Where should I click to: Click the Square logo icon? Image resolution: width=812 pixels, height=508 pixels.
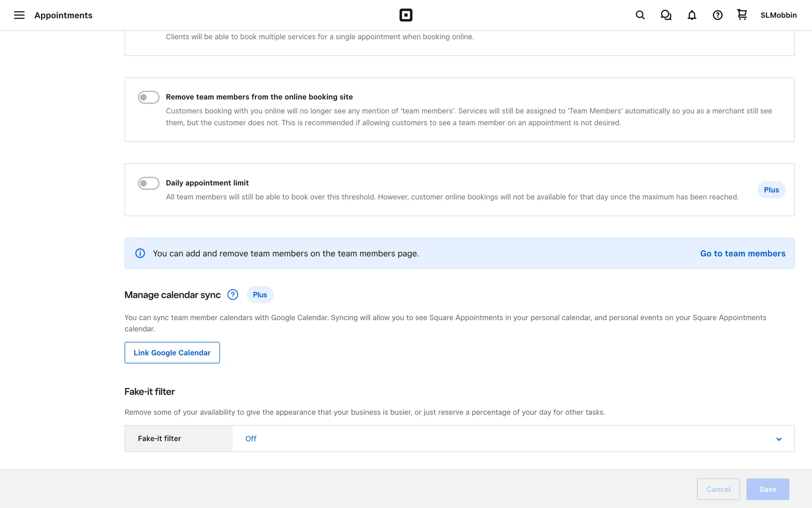point(406,15)
